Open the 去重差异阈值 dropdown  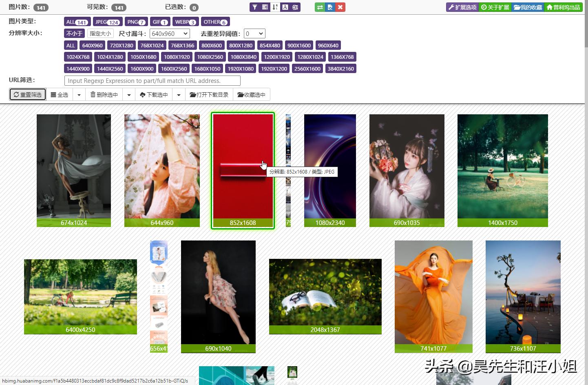coord(254,33)
